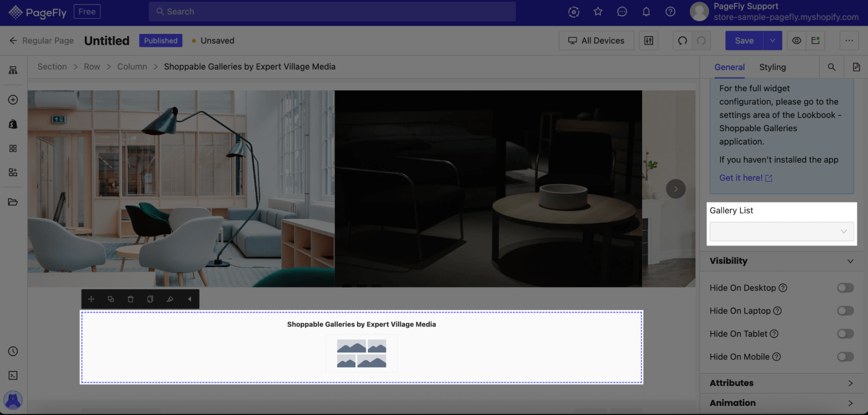This screenshot has width=868, height=415.
Task: Open the All Devices selector
Action: 596,40
